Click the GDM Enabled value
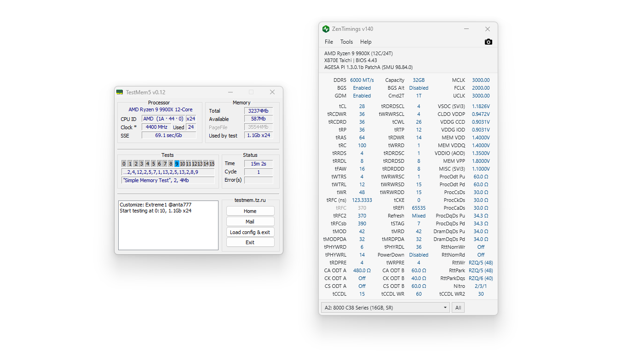 tap(362, 96)
